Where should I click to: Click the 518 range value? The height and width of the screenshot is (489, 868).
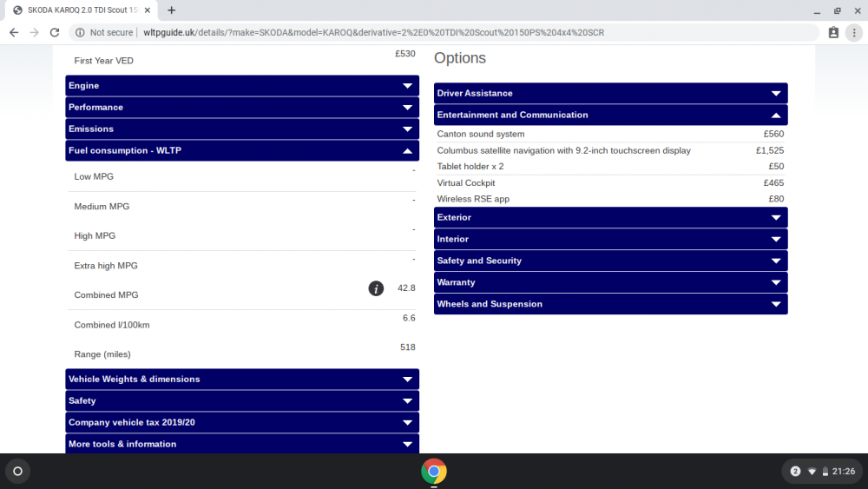tap(408, 347)
